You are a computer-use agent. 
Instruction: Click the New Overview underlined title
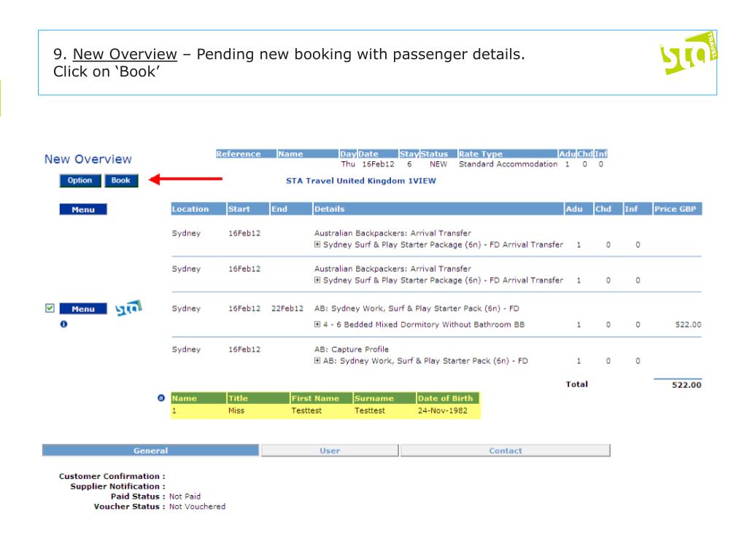pyautogui.click(x=125, y=54)
